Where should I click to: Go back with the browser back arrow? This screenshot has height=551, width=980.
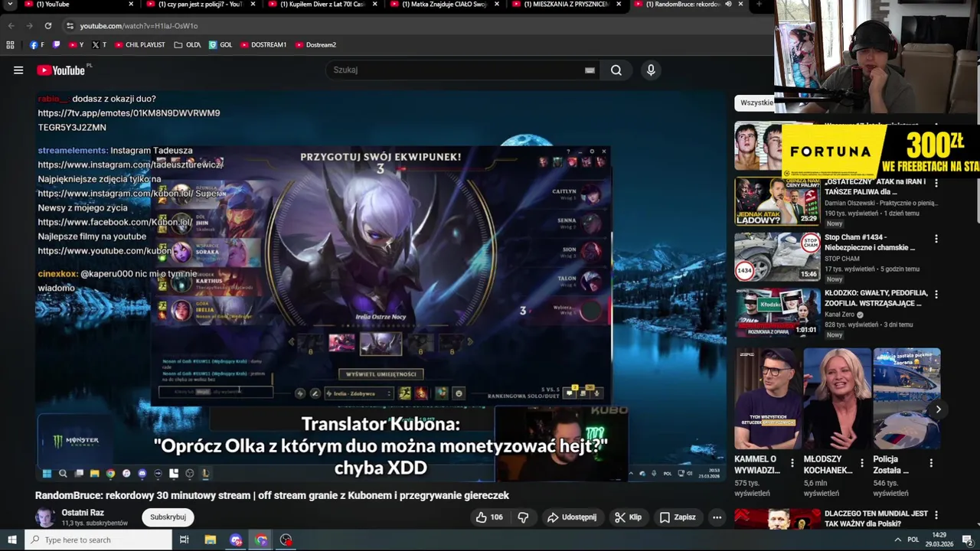click(11, 25)
